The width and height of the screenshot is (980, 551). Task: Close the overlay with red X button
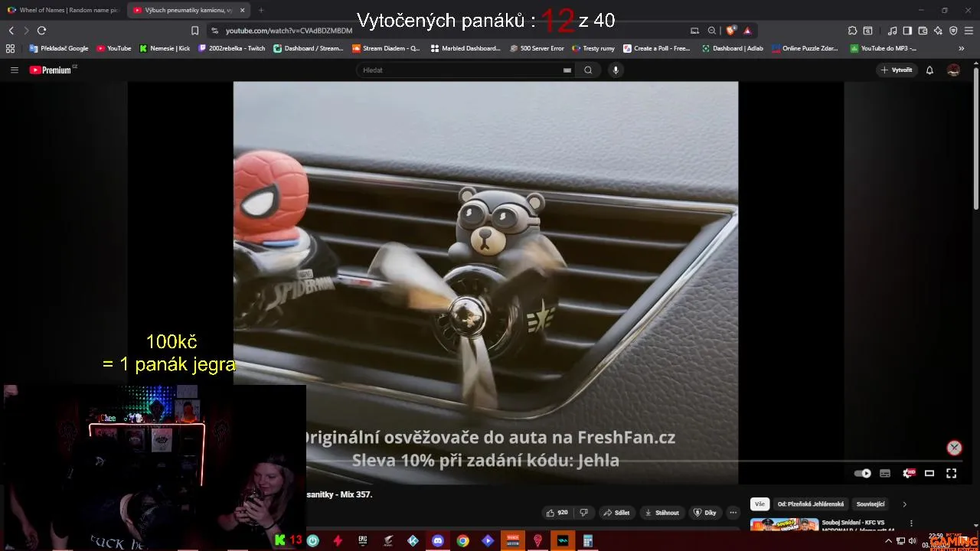(954, 448)
